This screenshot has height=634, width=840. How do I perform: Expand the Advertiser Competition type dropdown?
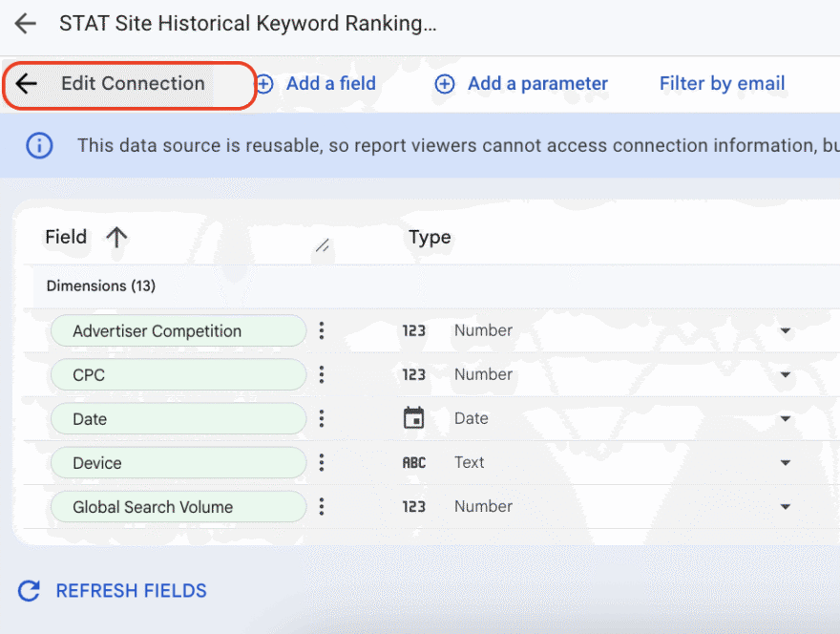click(x=785, y=331)
